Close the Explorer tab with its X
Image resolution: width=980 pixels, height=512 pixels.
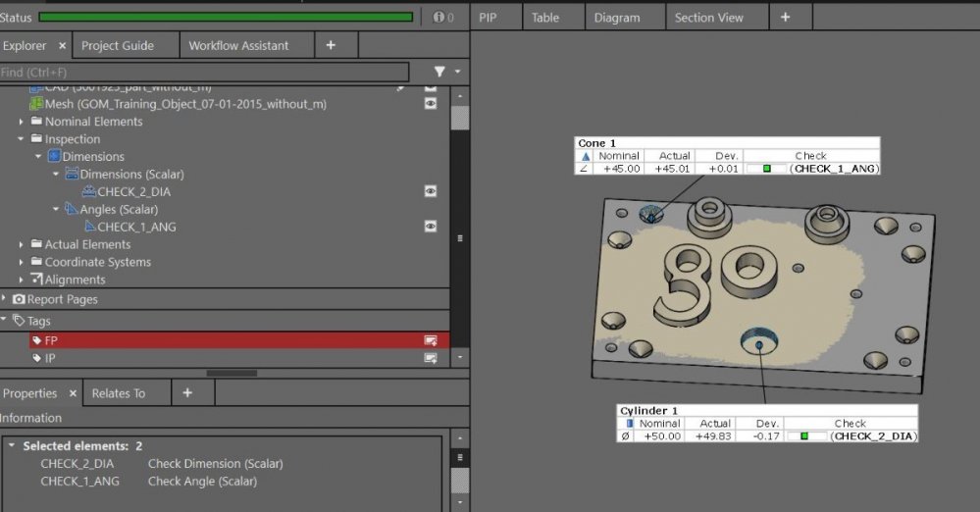click(x=62, y=45)
